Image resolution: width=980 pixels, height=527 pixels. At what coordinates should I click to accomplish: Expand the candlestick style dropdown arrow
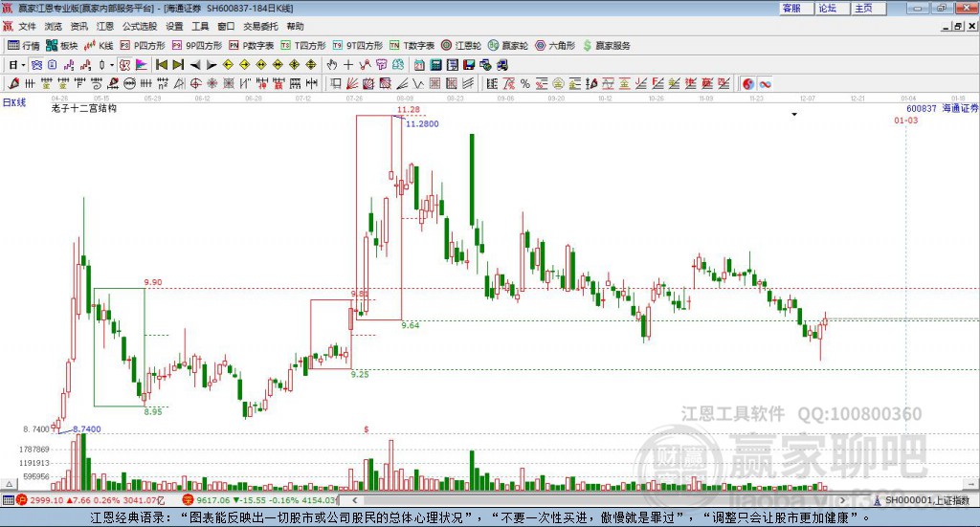click(x=112, y=65)
